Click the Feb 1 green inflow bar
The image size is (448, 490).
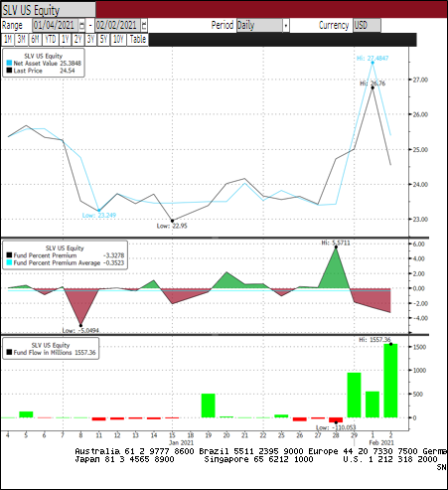click(373, 405)
